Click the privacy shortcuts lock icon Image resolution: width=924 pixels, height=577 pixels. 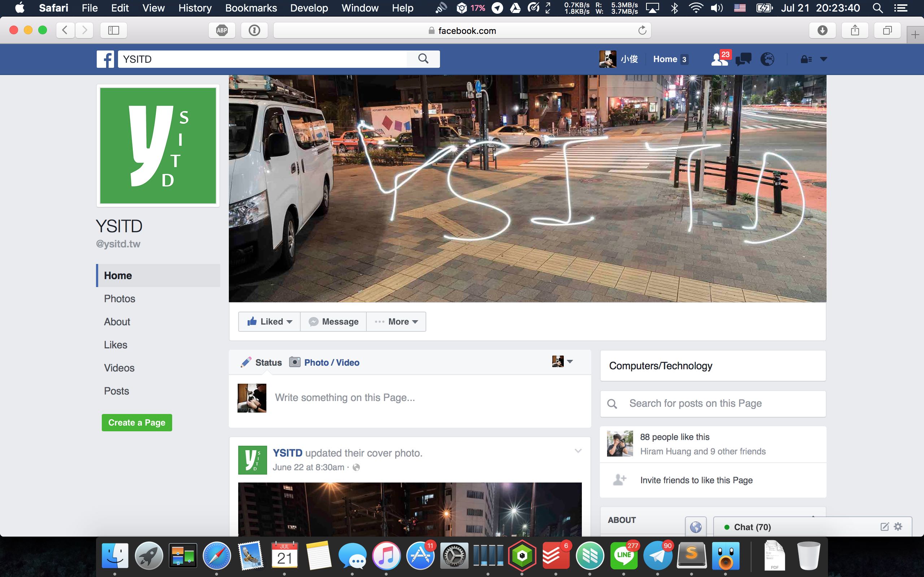[x=806, y=59]
